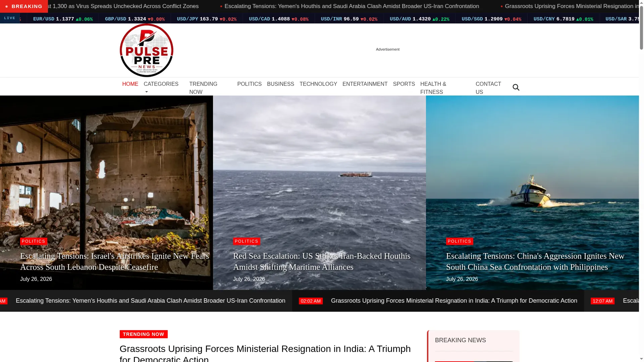The height and width of the screenshot is (362, 644).
Task: Click the Breaking label badge
Action: [24, 6]
